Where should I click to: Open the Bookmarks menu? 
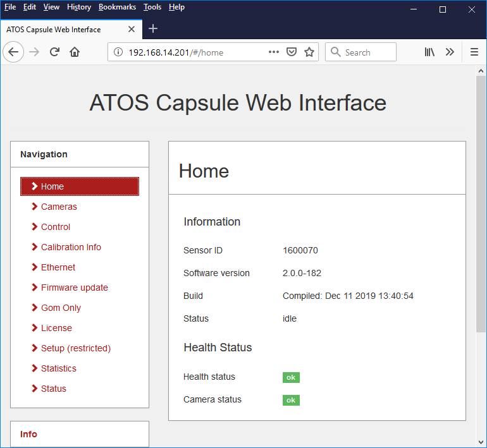tap(117, 7)
